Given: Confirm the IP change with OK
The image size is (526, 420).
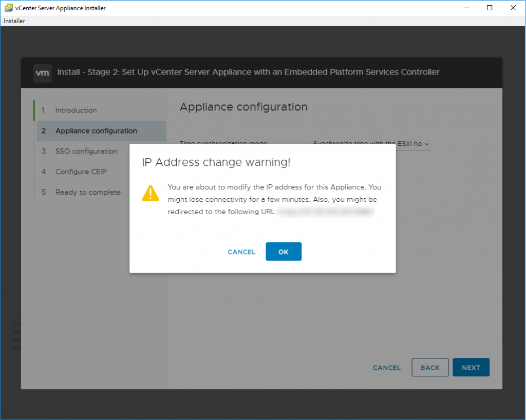Looking at the screenshot, I should click(x=284, y=252).
